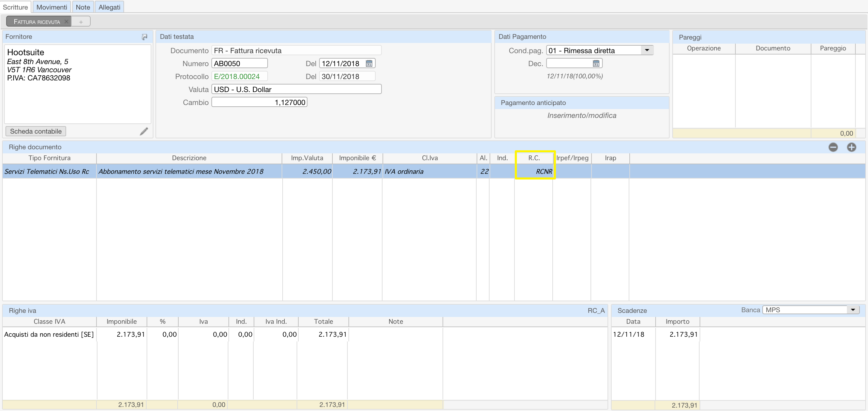Expand the Banca MPS dropdown

[x=853, y=310]
